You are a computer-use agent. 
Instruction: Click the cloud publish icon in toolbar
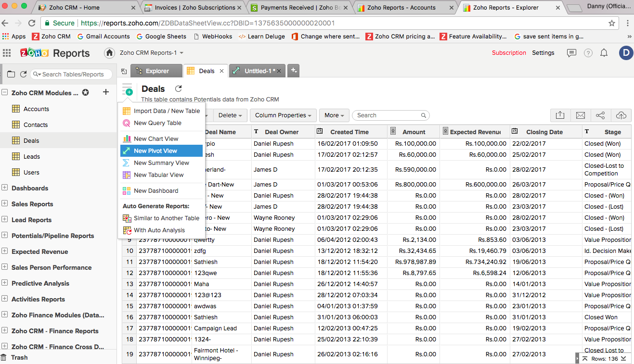point(621,115)
